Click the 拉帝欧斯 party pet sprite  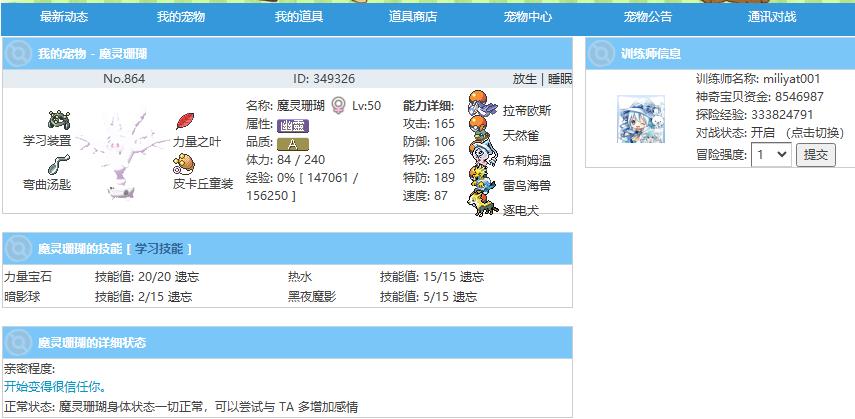482,106
